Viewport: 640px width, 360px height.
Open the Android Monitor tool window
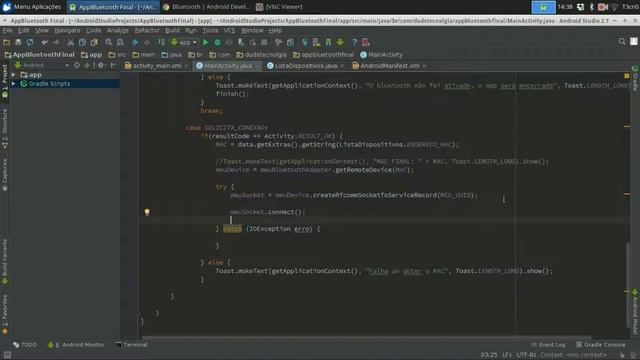pyautogui.click(x=76, y=345)
